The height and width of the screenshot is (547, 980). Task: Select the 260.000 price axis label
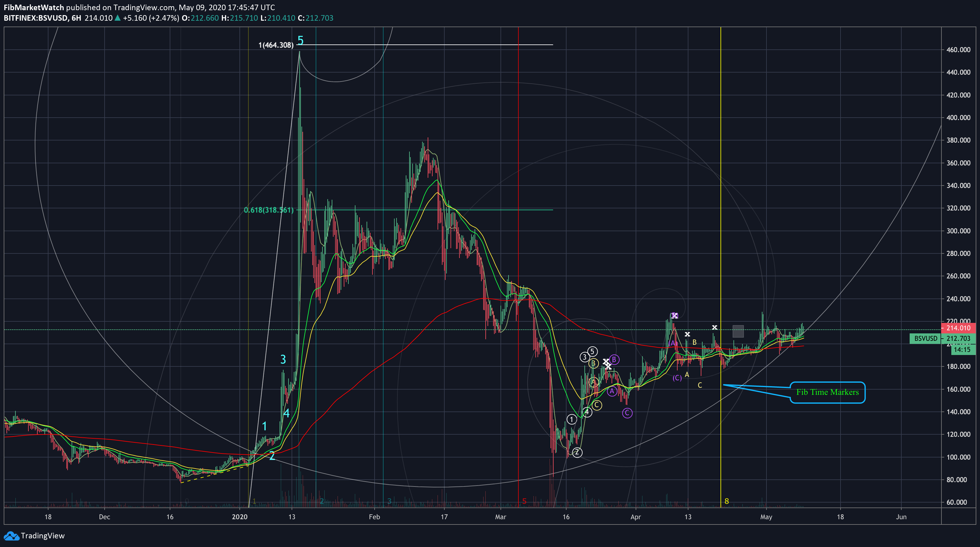click(x=958, y=276)
